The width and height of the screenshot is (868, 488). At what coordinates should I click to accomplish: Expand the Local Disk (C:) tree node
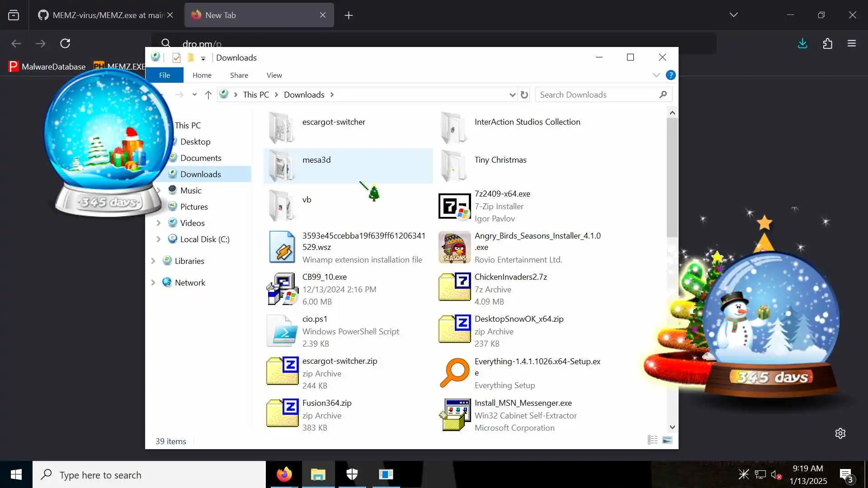pos(158,239)
